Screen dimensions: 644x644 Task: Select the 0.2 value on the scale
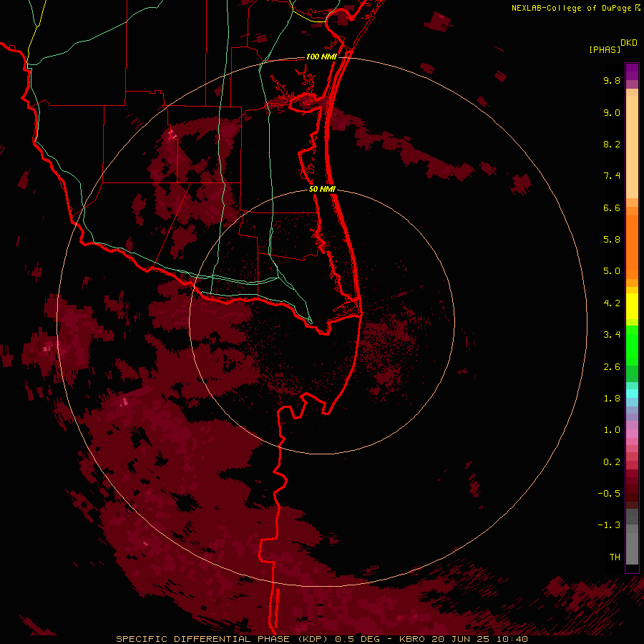tap(612, 462)
